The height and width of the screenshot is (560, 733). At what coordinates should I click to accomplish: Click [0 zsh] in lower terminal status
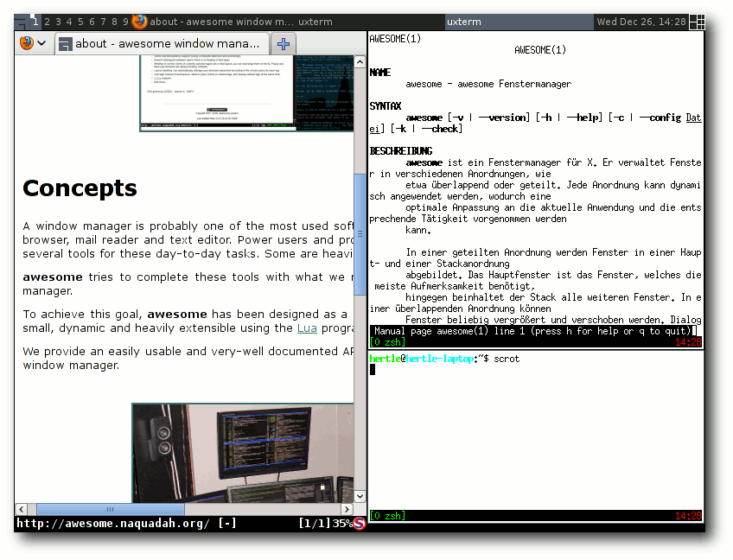387,516
